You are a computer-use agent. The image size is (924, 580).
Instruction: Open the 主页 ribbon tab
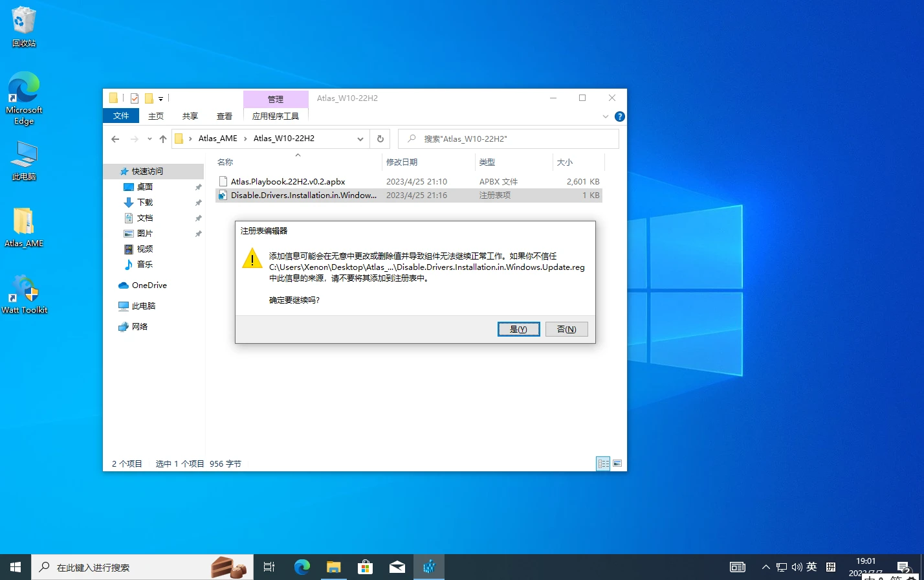coord(156,116)
